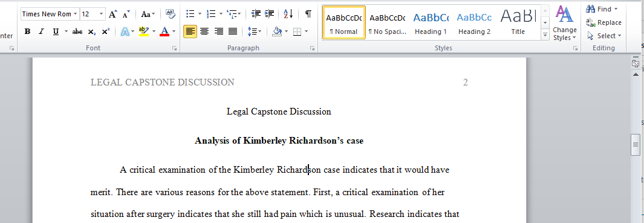Click the scrollbar up arrow
The image size is (644, 223).
(x=636, y=74)
